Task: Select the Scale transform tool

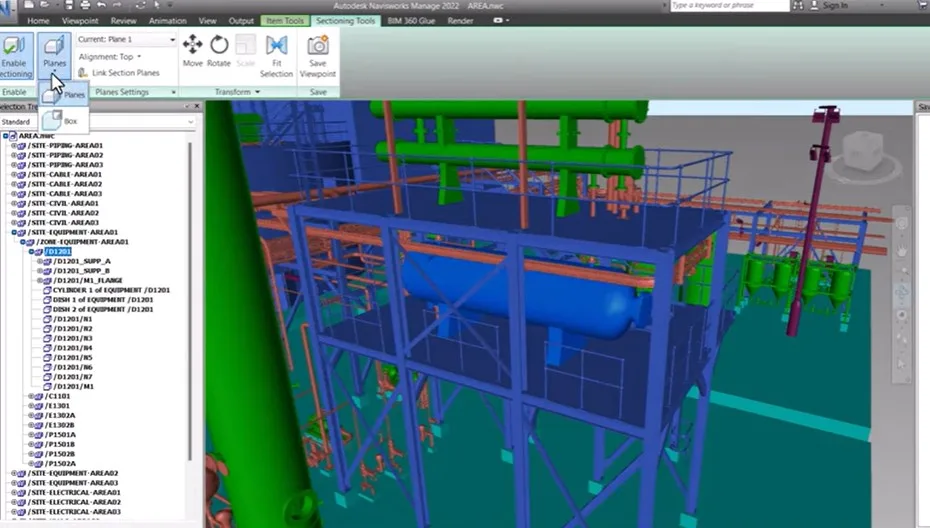Action: click(246, 50)
